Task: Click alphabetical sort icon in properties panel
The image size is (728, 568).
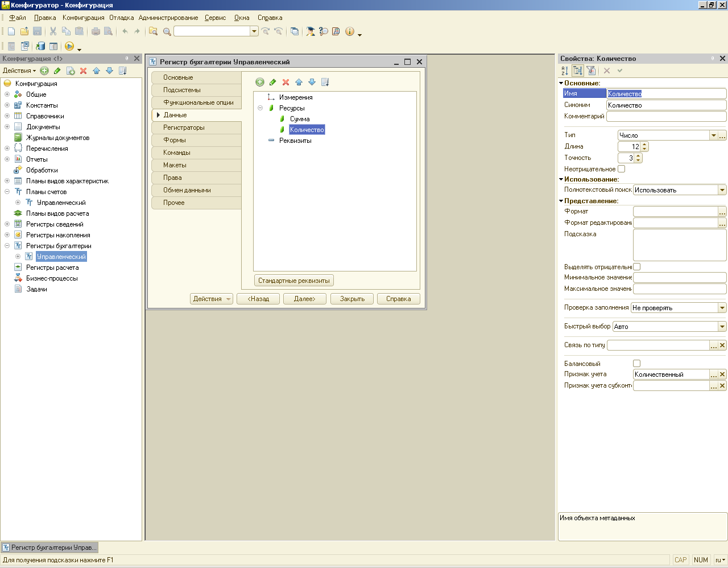Action: point(565,71)
